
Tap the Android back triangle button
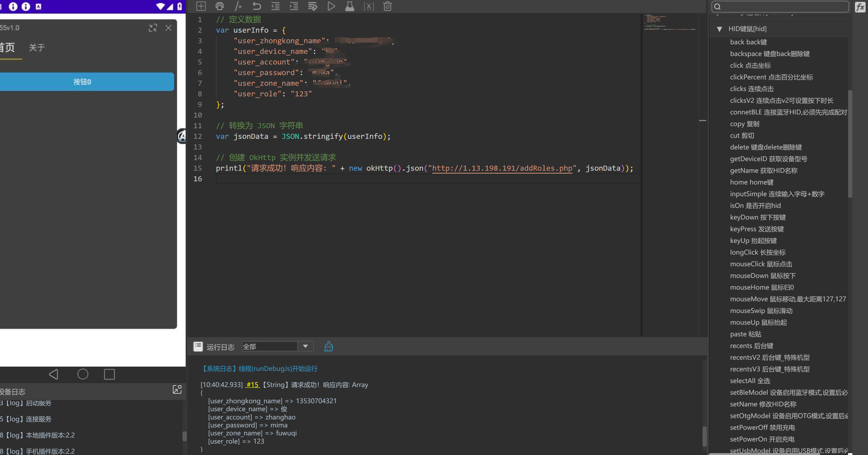[x=54, y=374]
